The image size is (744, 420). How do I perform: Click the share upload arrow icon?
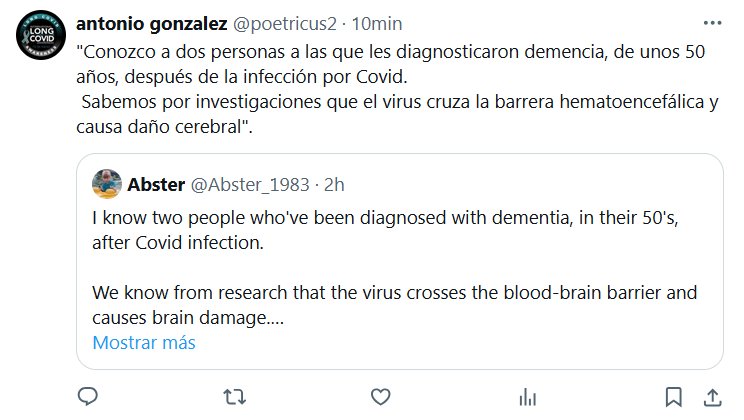click(x=713, y=397)
